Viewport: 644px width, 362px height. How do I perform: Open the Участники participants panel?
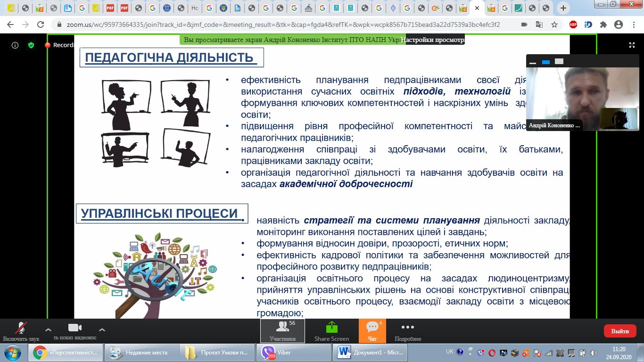coord(282,331)
